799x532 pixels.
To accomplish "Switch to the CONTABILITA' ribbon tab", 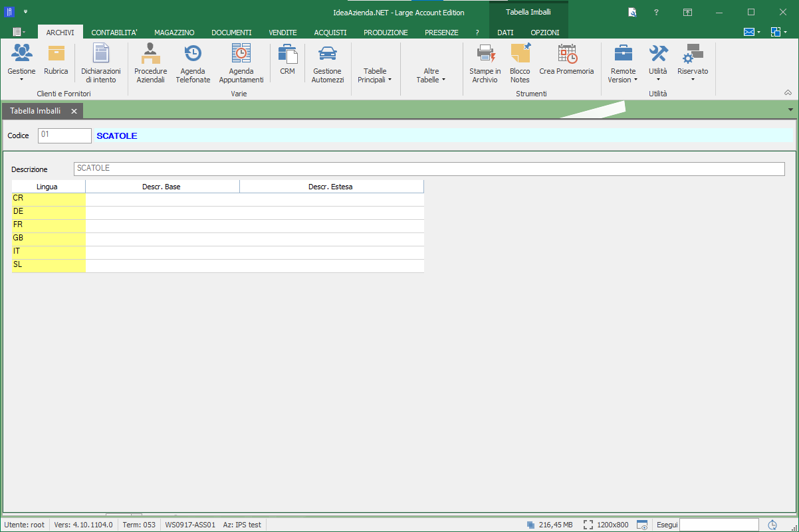I will (114, 32).
